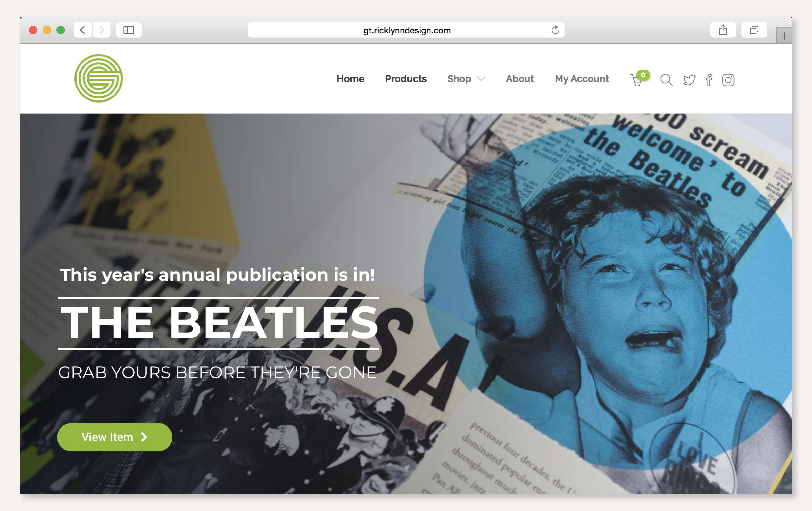Open the Products menu item
This screenshot has height=511, width=812.
pyautogui.click(x=406, y=79)
